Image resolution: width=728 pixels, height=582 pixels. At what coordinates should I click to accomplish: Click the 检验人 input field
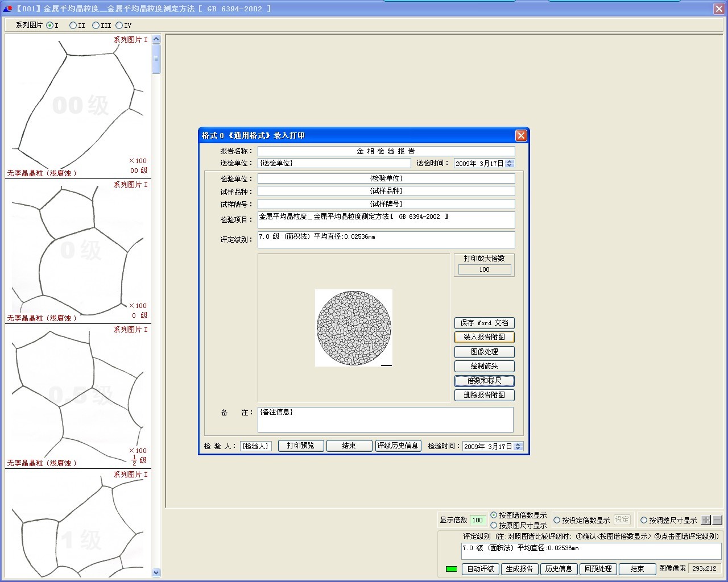[255, 446]
